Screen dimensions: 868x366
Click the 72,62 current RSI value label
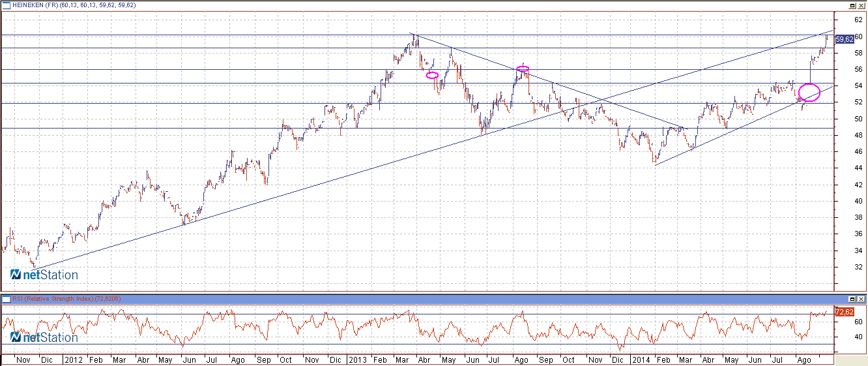tap(845, 313)
